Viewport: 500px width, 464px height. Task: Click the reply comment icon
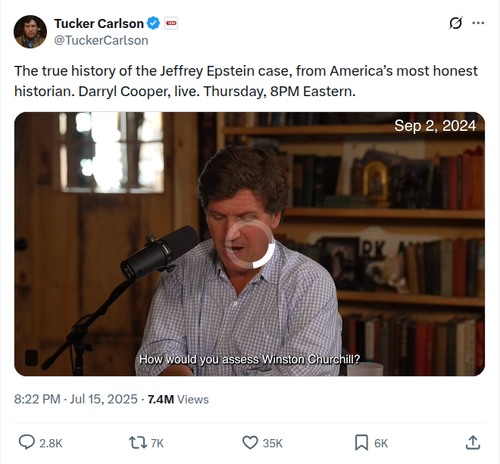(27, 442)
